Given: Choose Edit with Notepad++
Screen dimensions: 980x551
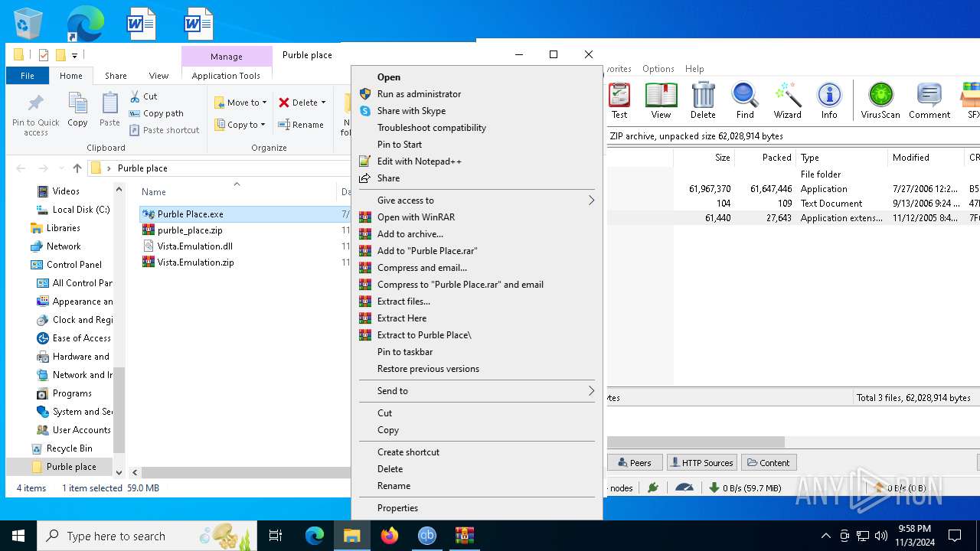Looking at the screenshot, I should pyautogui.click(x=476, y=161).
